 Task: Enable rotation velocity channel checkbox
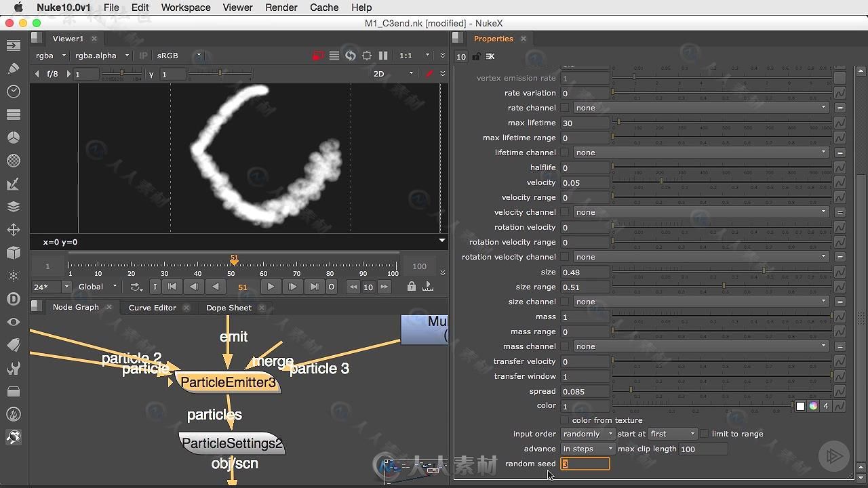[564, 257]
